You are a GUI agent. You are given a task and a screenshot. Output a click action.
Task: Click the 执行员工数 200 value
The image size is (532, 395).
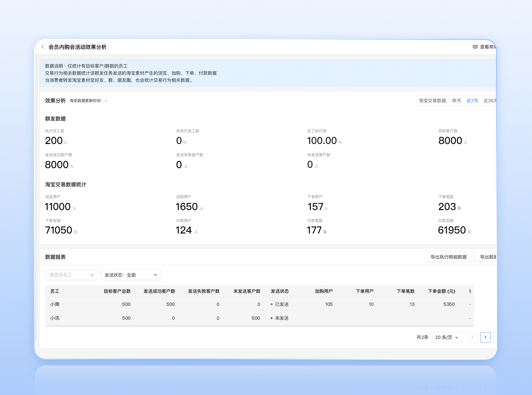(54, 141)
